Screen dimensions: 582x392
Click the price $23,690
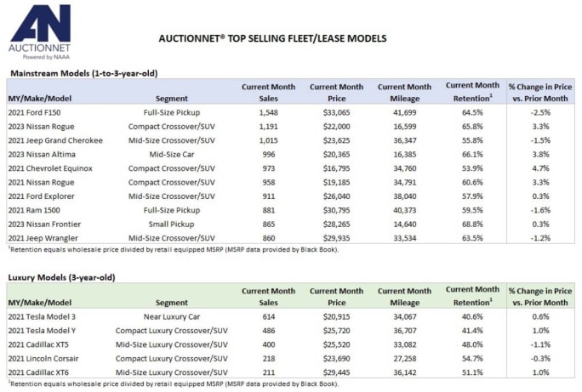(336, 359)
